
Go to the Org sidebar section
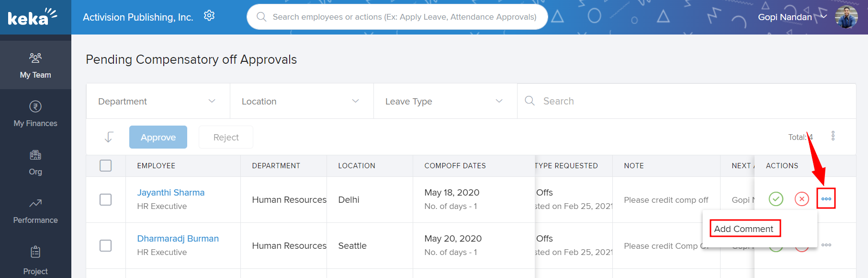[x=35, y=162]
